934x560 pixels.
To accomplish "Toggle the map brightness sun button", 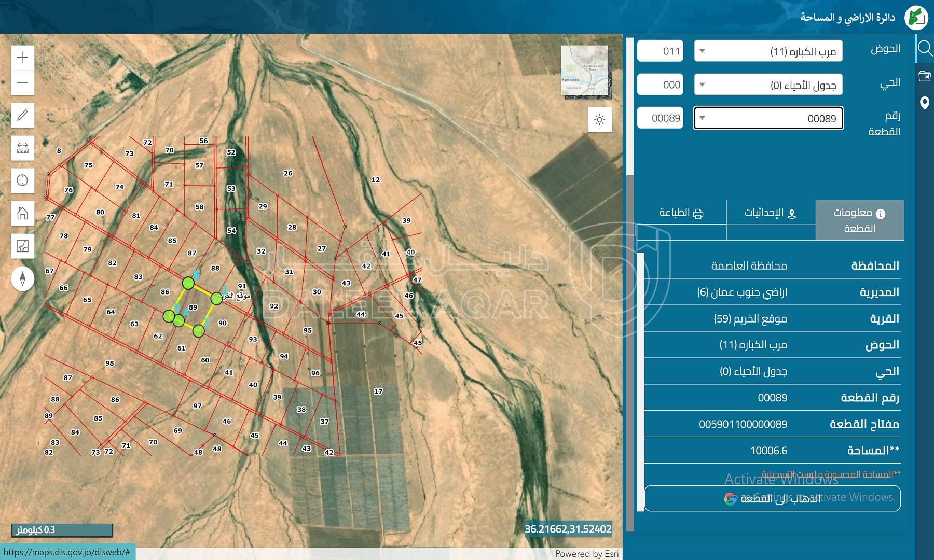I will (600, 120).
